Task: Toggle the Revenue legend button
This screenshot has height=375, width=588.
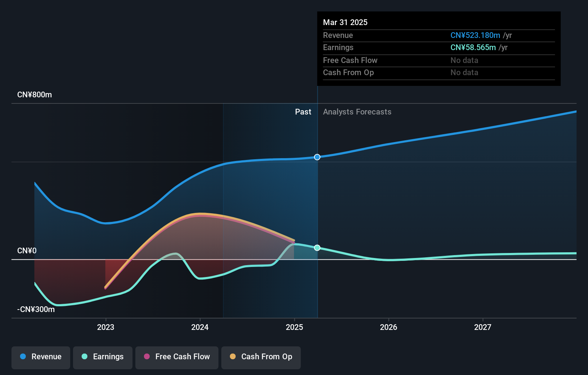Action: pos(41,357)
